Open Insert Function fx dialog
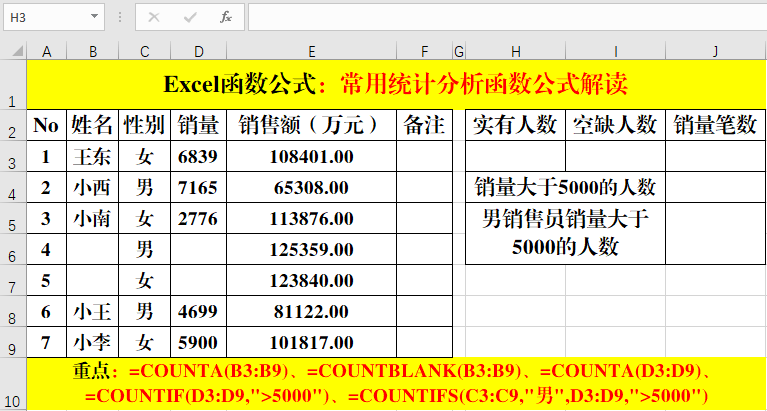Screen dimensions: 767x411 click(226, 18)
